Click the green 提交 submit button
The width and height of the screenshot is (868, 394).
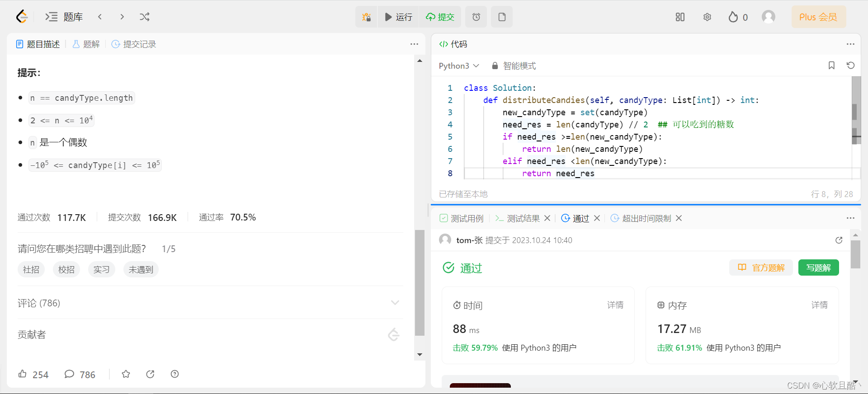click(440, 17)
